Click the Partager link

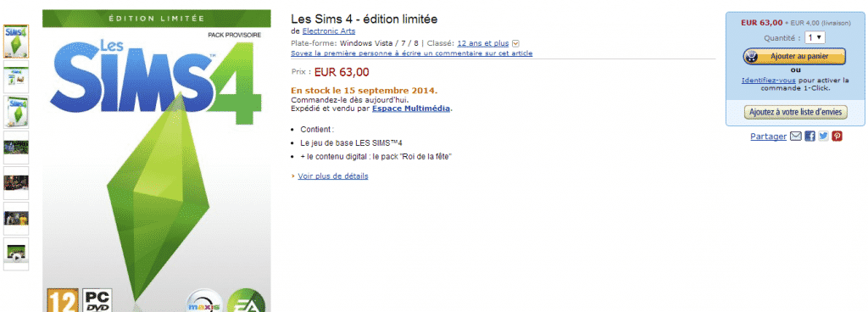pyautogui.click(x=768, y=136)
